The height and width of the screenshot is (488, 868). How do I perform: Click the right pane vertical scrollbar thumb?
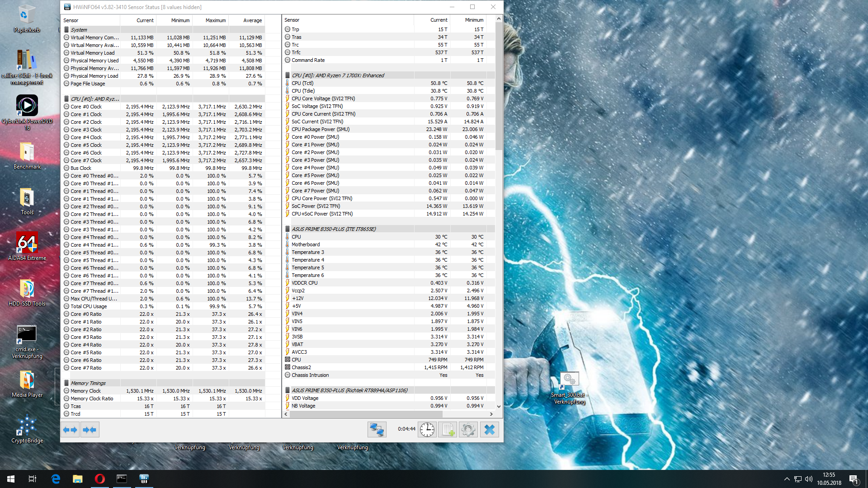point(499,86)
